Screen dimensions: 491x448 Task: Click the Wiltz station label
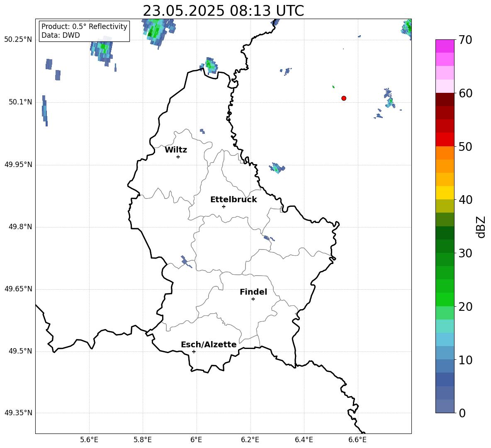tap(176, 150)
